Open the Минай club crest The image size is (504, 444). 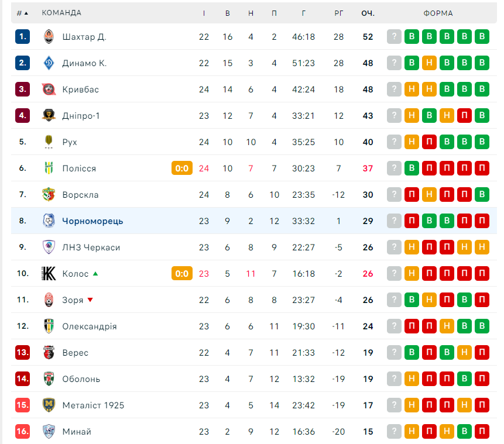(49, 432)
